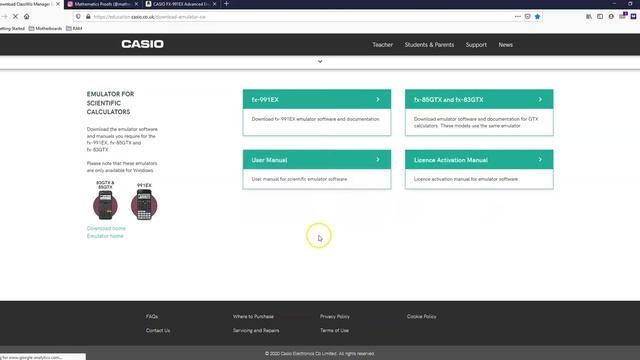Open the Teacher menu
Screen dimensions: 640x360
(382, 45)
